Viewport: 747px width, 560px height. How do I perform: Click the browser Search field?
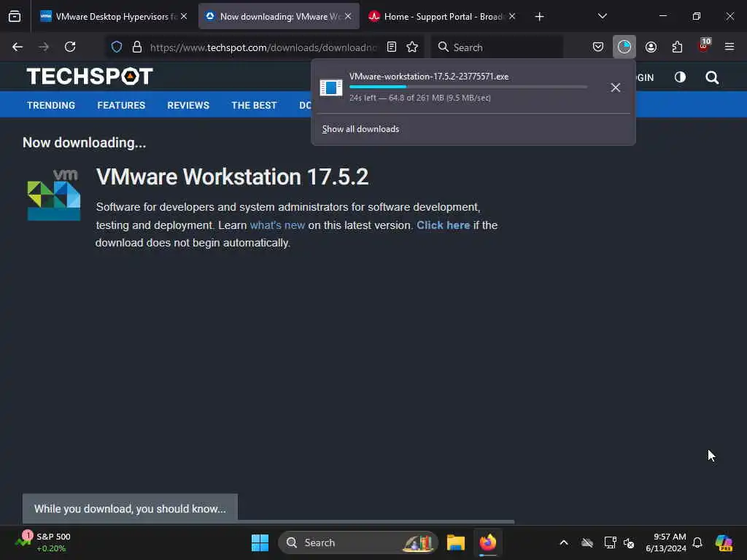[498, 47]
